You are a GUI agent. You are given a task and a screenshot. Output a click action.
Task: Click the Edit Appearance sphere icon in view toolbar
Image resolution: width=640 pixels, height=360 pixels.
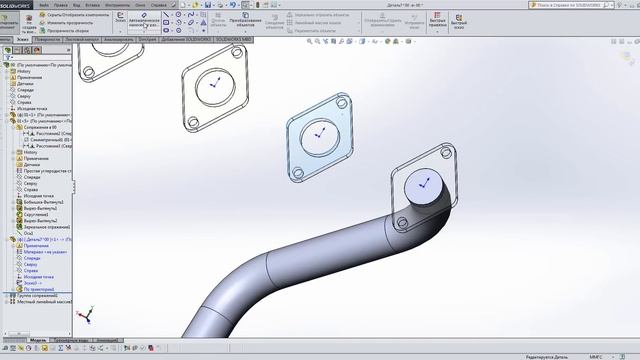click(388, 41)
